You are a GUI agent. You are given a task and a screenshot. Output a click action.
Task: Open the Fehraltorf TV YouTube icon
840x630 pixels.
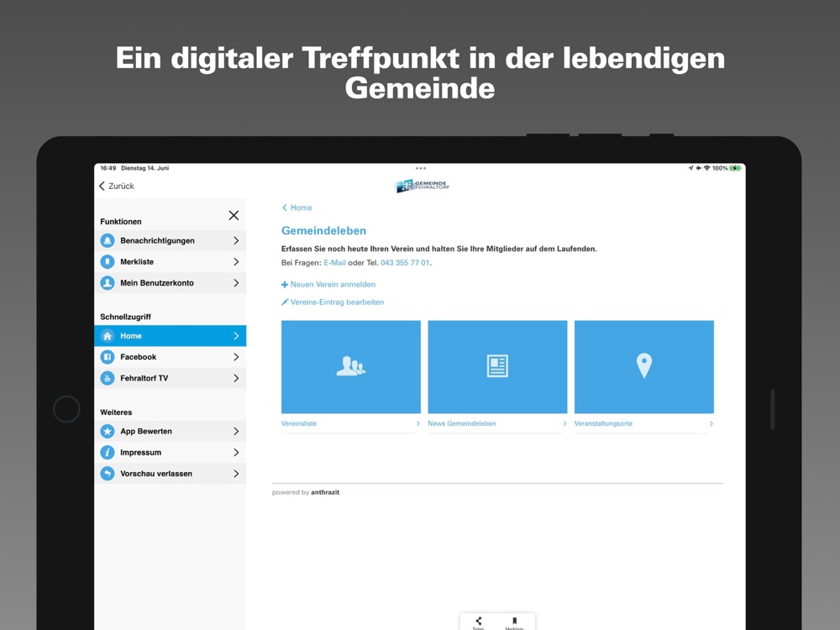(x=108, y=378)
